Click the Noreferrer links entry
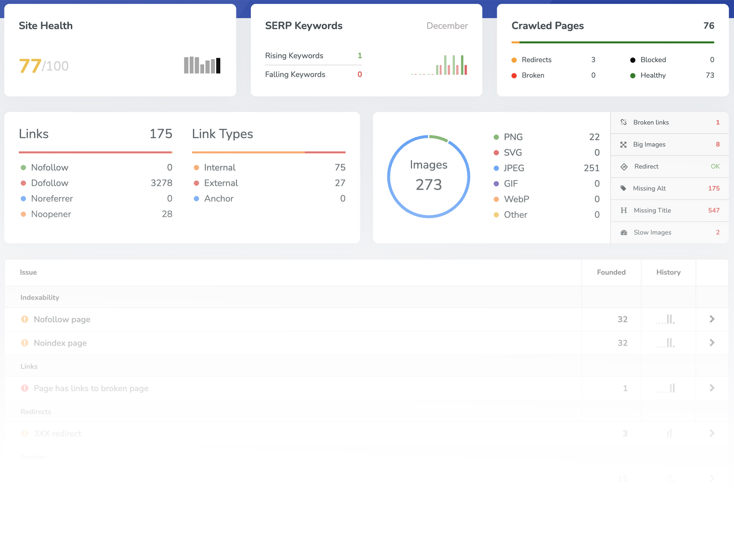 point(96,198)
